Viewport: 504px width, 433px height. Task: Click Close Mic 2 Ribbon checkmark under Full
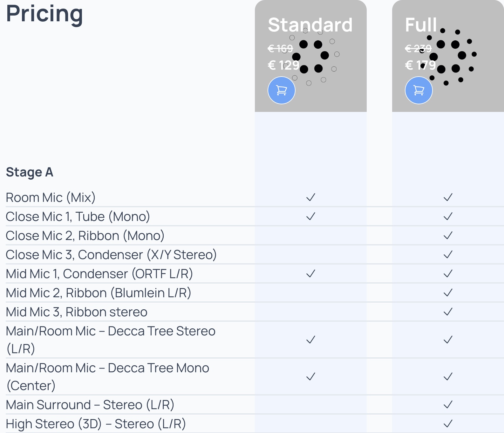pyautogui.click(x=448, y=236)
